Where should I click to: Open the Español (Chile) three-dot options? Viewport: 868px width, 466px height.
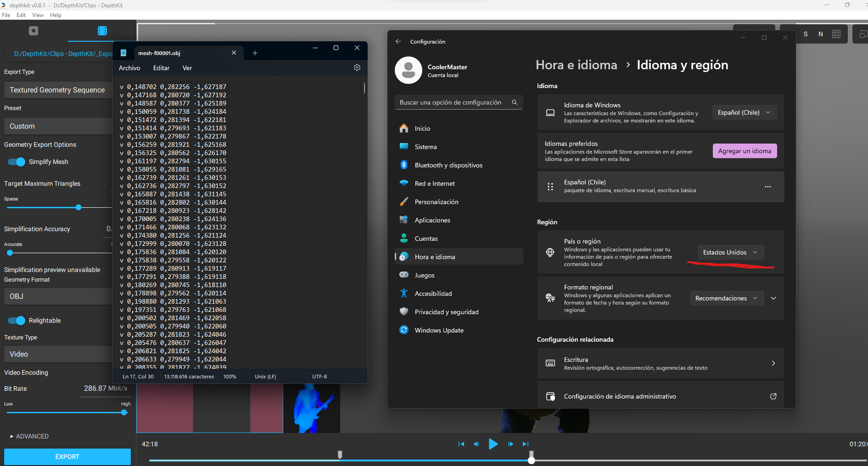point(767,187)
